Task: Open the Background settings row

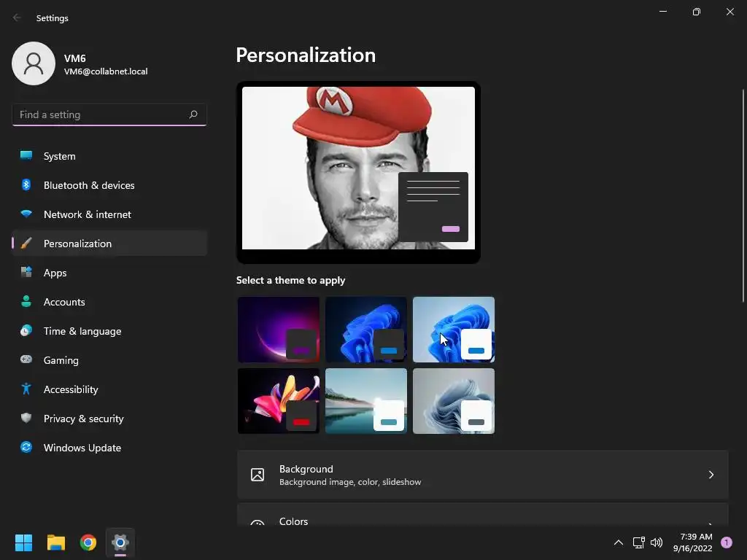Action: point(483,475)
